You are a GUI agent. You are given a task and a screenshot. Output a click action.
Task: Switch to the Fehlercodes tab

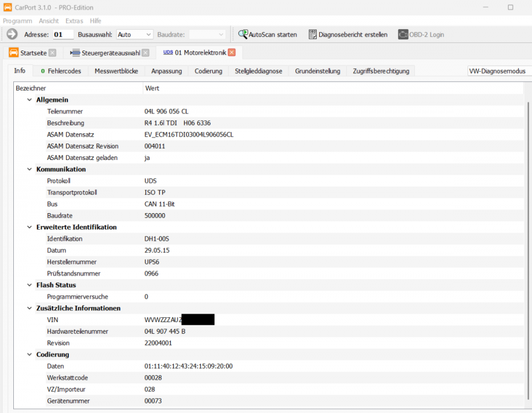coord(61,71)
